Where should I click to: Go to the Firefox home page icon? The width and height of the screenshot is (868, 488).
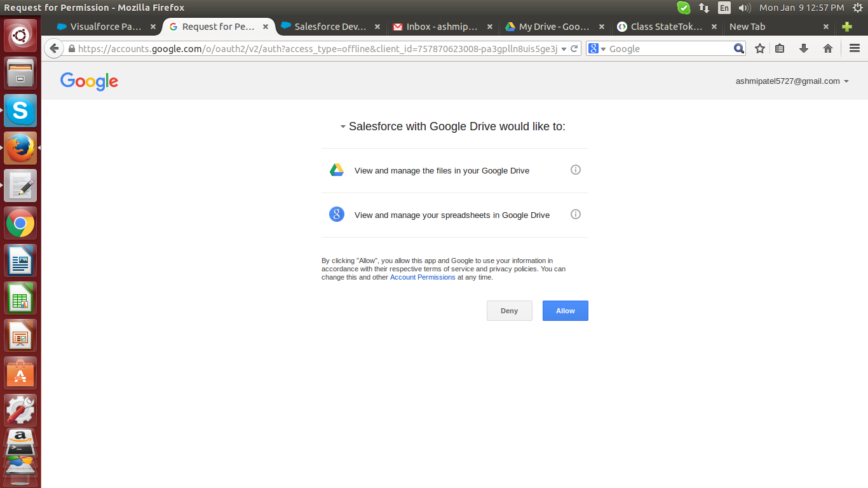click(828, 48)
